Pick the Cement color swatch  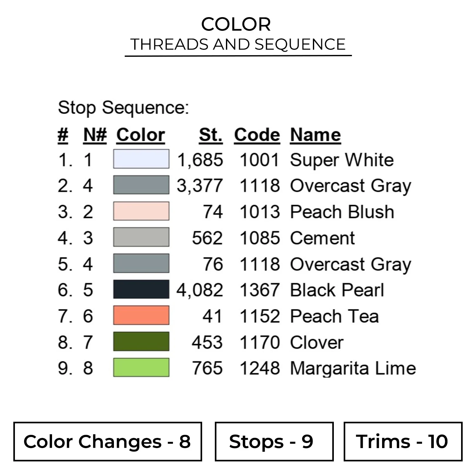coord(141,237)
